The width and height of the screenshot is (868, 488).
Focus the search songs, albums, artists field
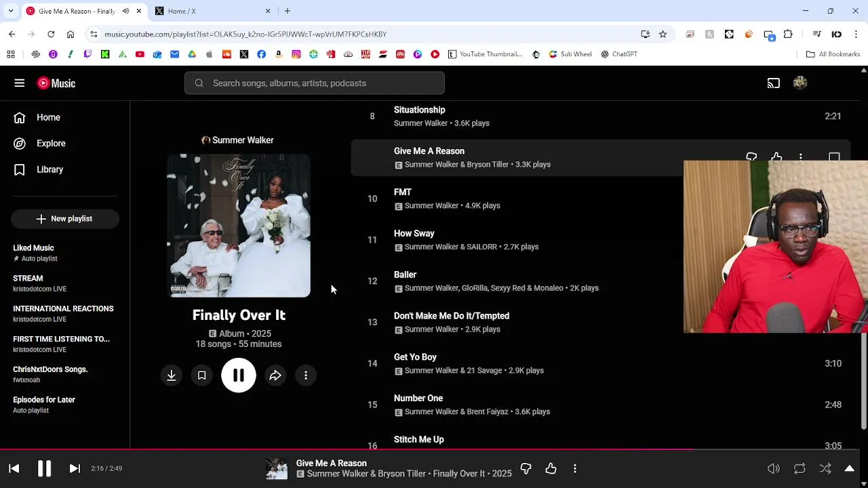click(x=315, y=83)
